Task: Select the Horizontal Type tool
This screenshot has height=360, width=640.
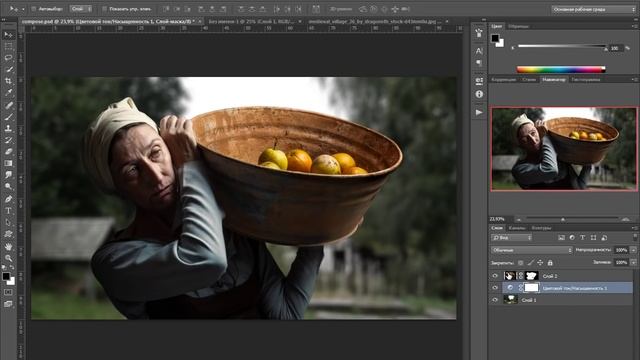Action: point(8,211)
